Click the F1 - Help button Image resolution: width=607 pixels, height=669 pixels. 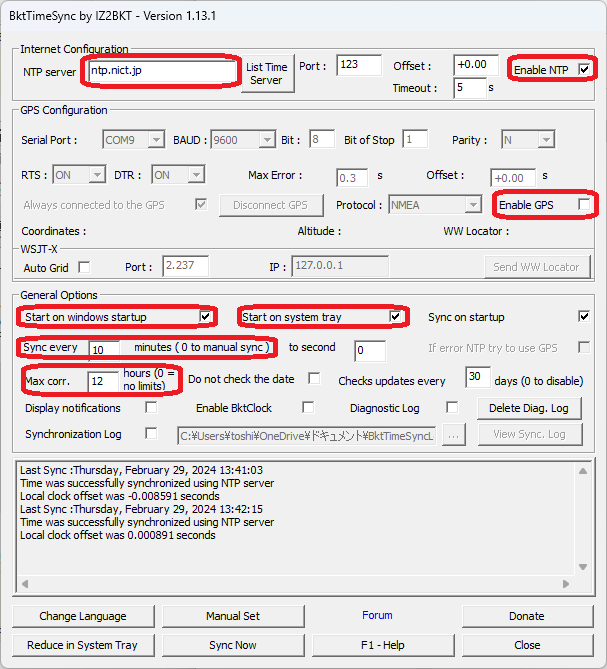pyautogui.click(x=383, y=645)
